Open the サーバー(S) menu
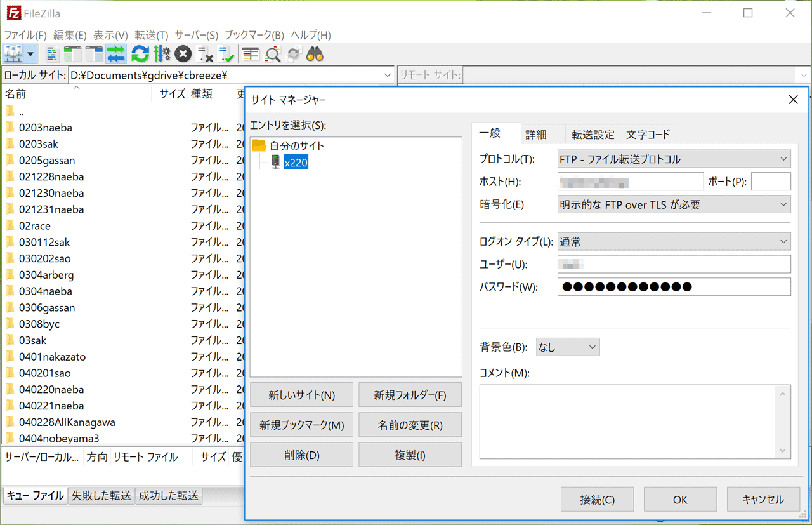This screenshot has height=525, width=812. pyautogui.click(x=196, y=36)
